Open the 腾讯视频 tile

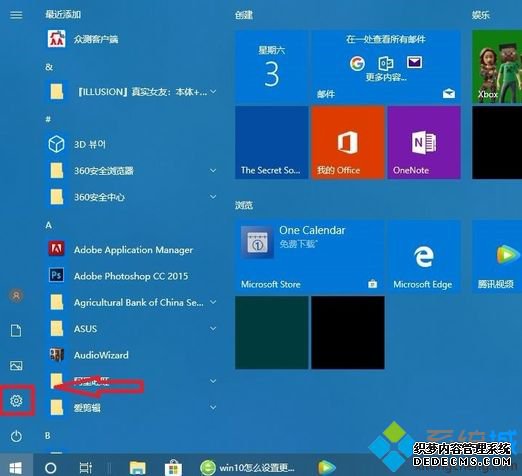point(497,256)
